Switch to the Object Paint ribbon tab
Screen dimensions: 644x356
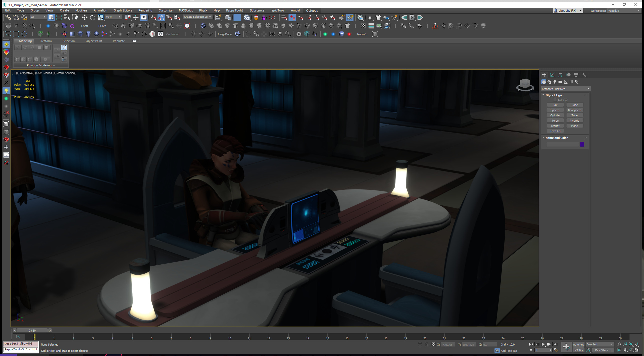[x=94, y=41]
